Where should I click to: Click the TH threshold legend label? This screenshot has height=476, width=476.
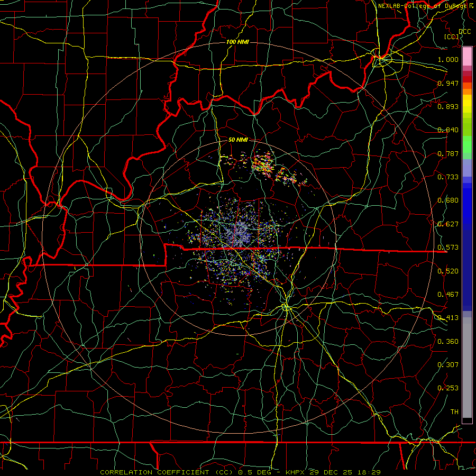point(454,412)
